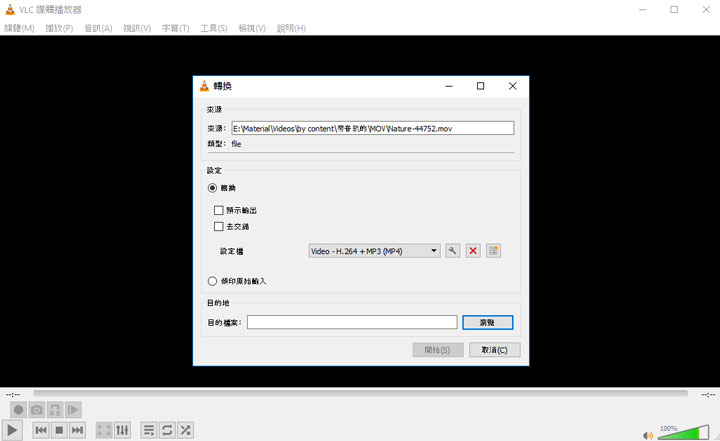Click the 瀏覽 browse button
The image size is (720, 441).
point(488,322)
